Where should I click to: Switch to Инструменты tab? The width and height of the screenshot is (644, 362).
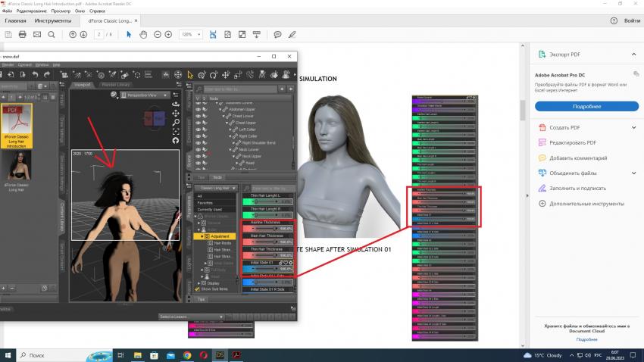coord(52,20)
